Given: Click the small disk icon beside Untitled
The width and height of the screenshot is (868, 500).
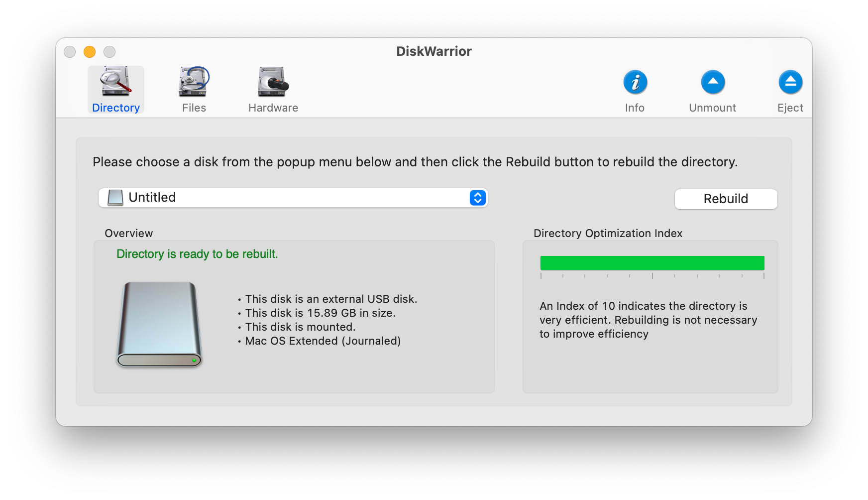Looking at the screenshot, I should [115, 198].
